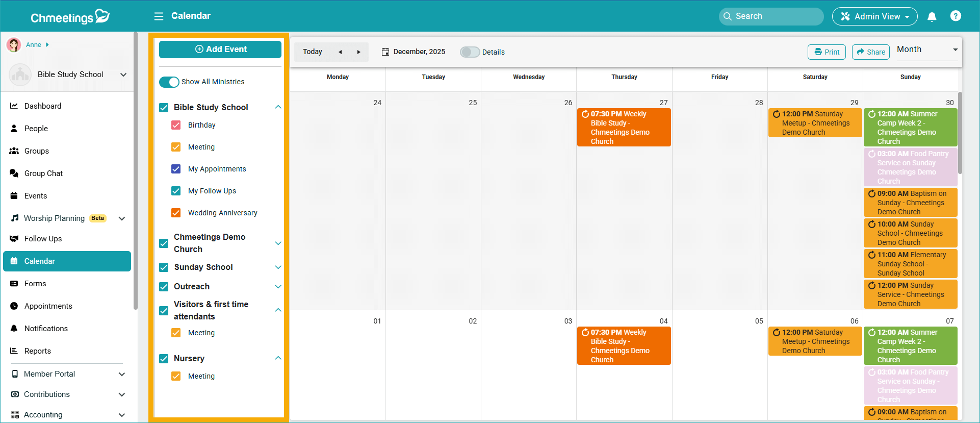Open Anne profile link

coord(34,45)
